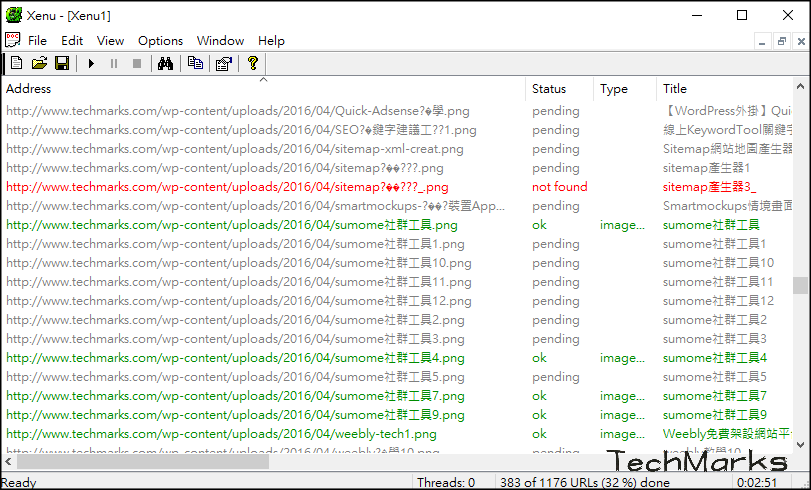Open the Properties toolbar icon

click(x=223, y=64)
